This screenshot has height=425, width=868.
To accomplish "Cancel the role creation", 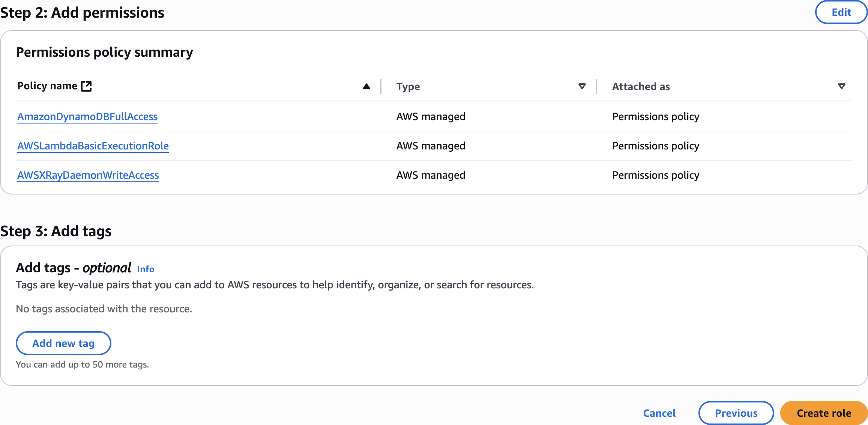I will pyautogui.click(x=659, y=413).
